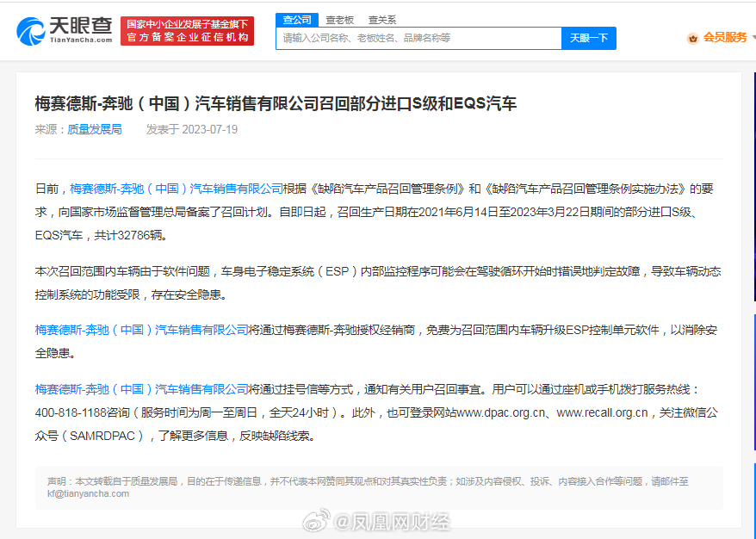756x539 pixels.
Task: Click the company link before 将通过挂号信等方式
Action: [x=141, y=388]
